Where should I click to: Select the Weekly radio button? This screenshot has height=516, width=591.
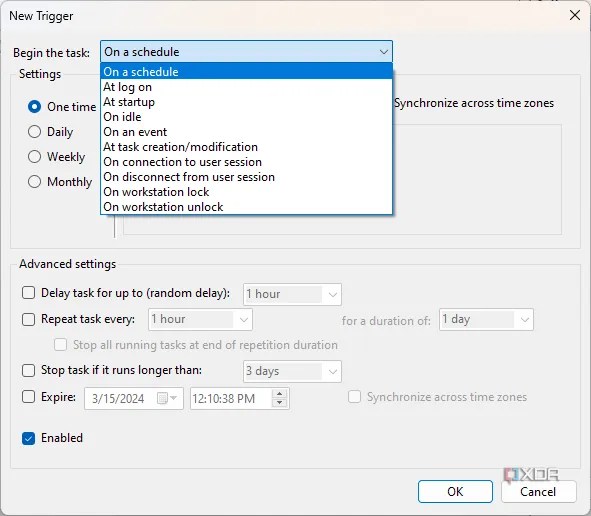coord(34,156)
